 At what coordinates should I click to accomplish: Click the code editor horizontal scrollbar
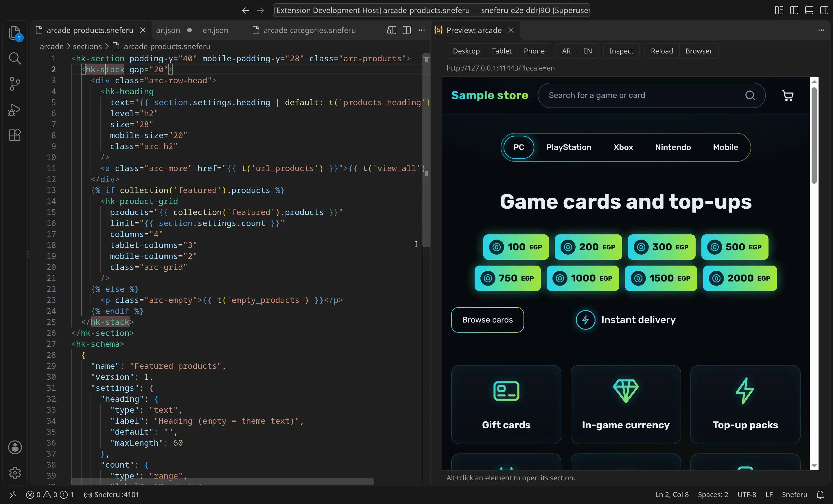click(x=222, y=481)
